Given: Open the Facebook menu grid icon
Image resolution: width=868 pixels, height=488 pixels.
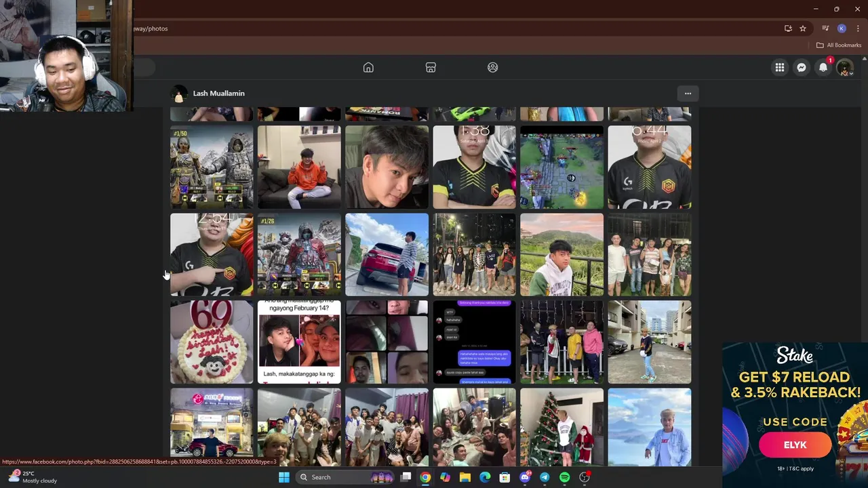Looking at the screenshot, I should pos(780,67).
